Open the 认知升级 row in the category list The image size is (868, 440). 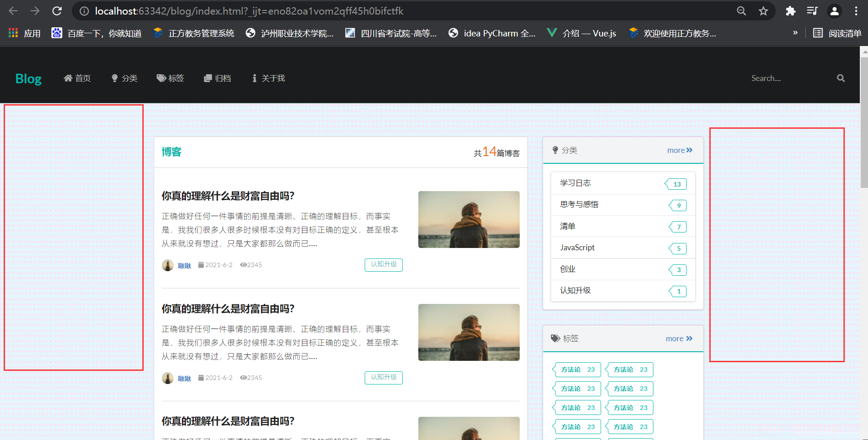coord(623,291)
